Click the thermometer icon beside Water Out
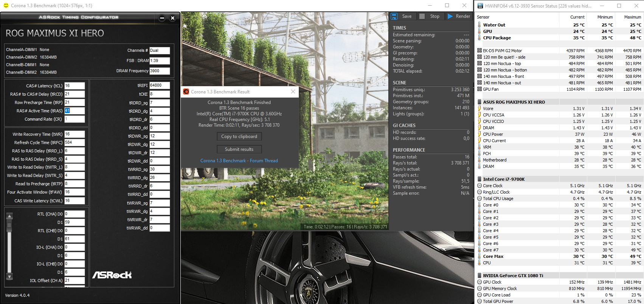Screen dimensions: 644x304 coord(480,25)
